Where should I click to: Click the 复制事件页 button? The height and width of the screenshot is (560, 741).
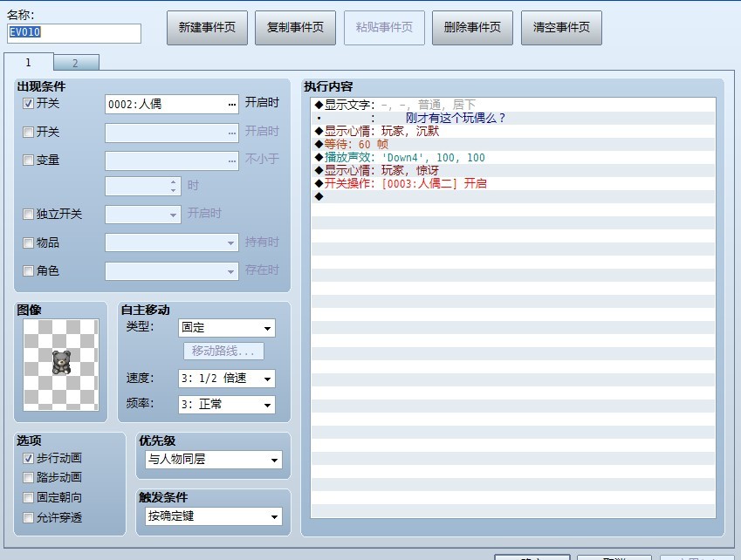[x=295, y=28]
